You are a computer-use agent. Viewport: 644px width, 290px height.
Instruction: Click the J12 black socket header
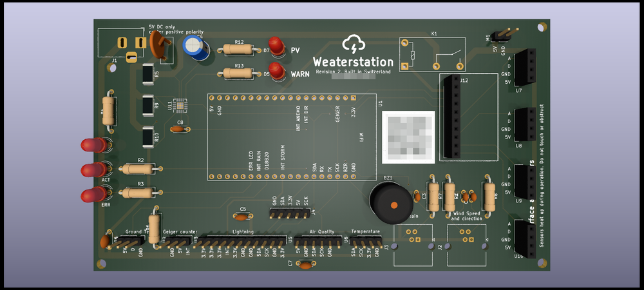[x=454, y=117]
